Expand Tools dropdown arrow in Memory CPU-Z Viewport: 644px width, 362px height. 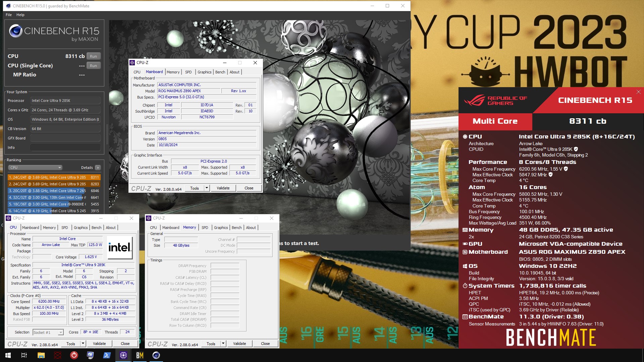click(x=223, y=344)
